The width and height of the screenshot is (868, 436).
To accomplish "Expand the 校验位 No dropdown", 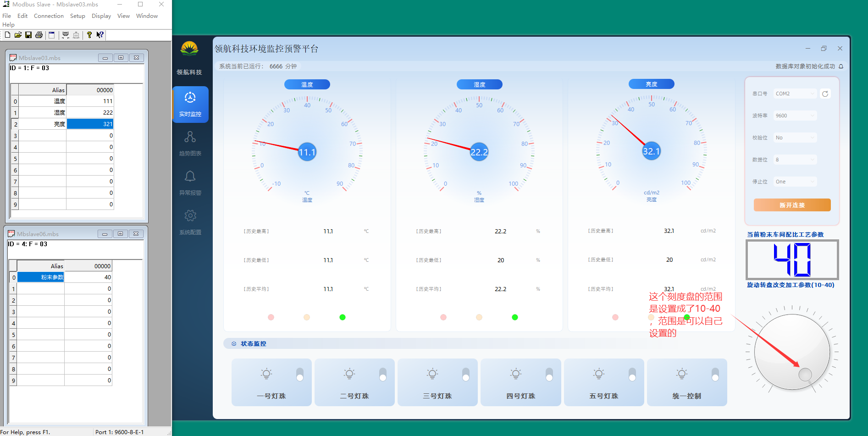I will coord(795,138).
